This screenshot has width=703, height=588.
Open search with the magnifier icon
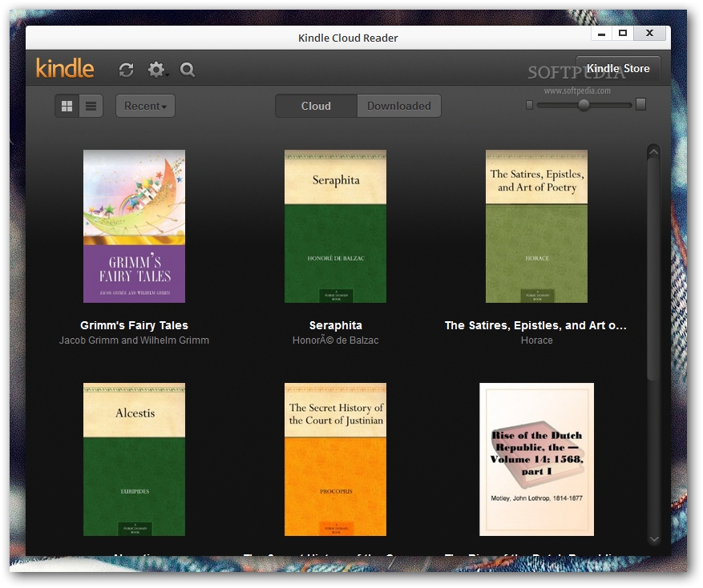(188, 70)
